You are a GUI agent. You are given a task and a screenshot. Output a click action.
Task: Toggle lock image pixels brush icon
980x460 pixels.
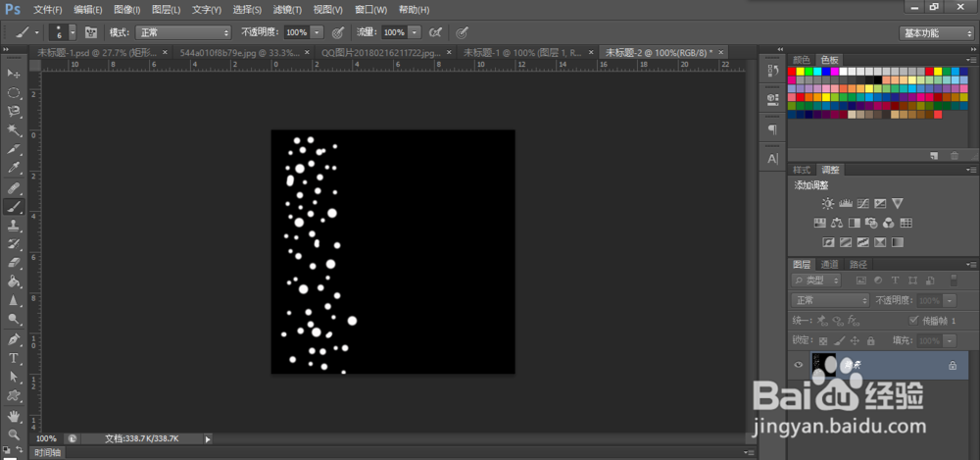coord(840,341)
